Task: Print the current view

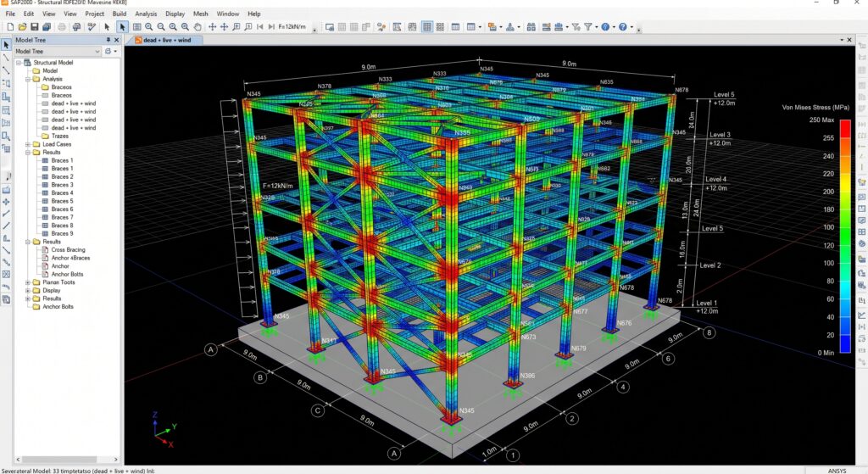Action: pyautogui.click(x=61, y=26)
